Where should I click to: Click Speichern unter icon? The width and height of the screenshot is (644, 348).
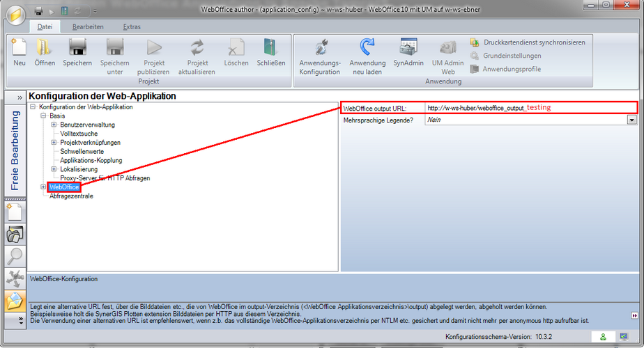tap(115, 47)
